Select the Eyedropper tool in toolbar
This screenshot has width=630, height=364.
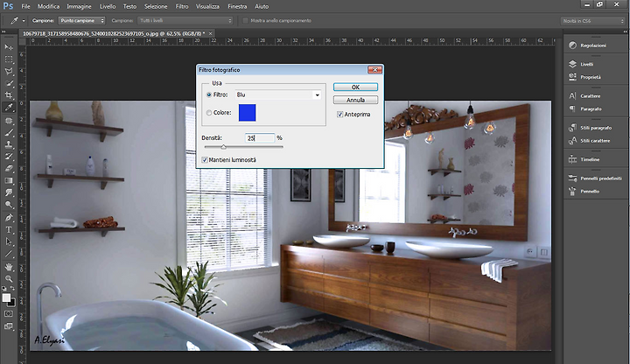(9, 108)
